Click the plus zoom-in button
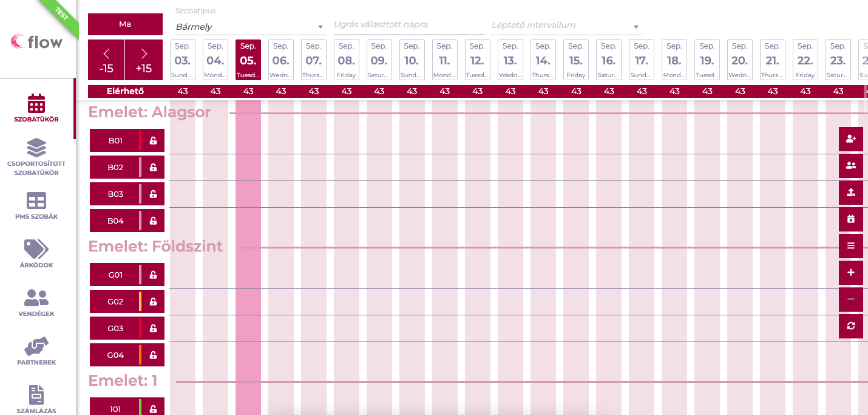The width and height of the screenshot is (868, 415). pyautogui.click(x=850, y=273)
